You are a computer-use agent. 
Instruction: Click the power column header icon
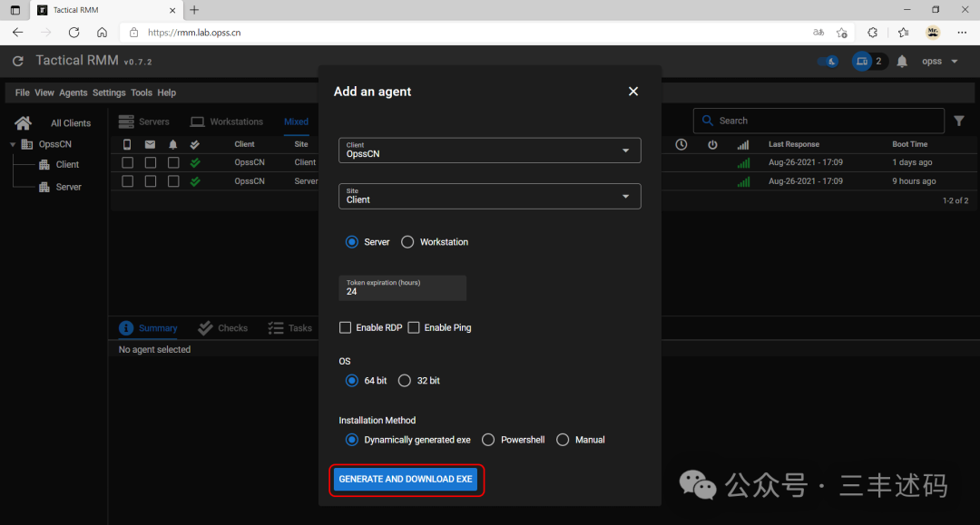pos(712,144)
